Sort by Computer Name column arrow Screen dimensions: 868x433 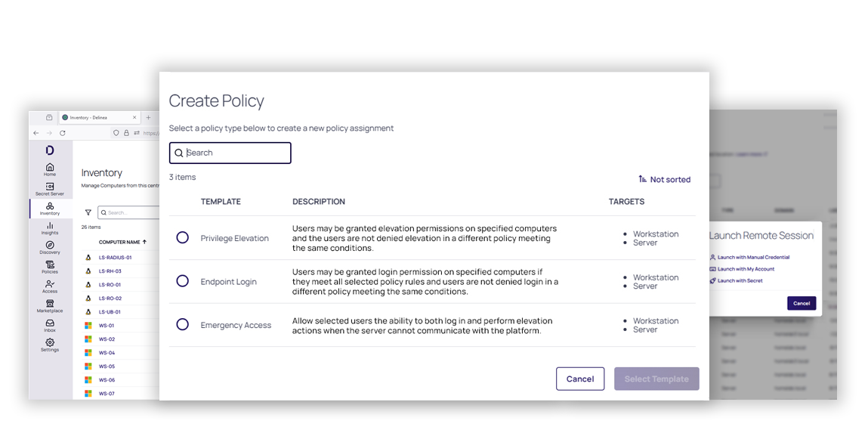point(144,242)
